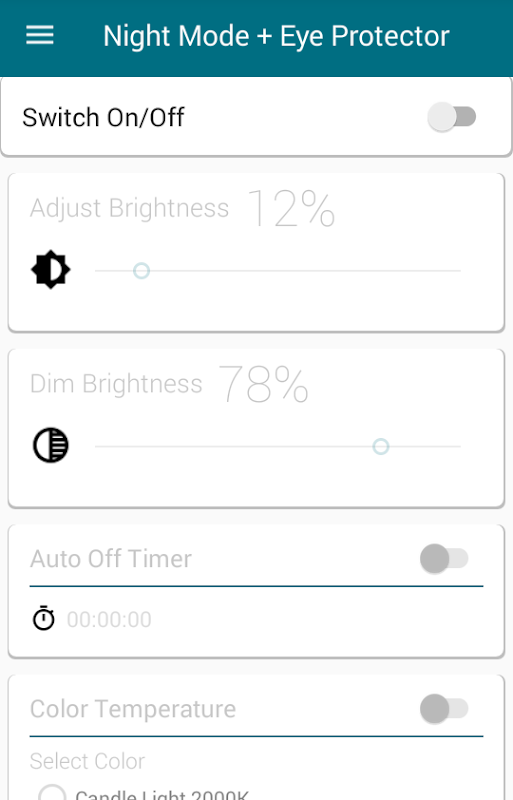This screenshot has height=800, width=513.
Task: Click the Color Temperature heading
Action: point(133,709)
